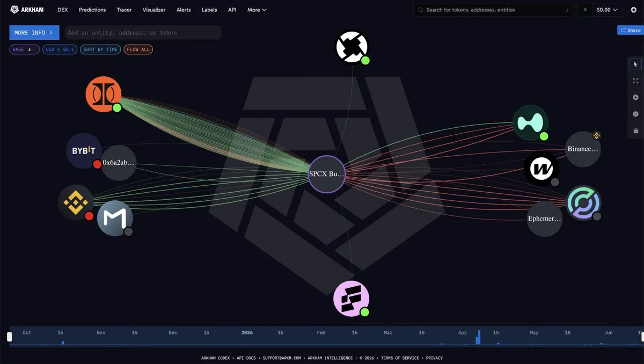Select the Binance... labeled node at right
The height and width of the screenshot is (364, 644).
pyautogui.click(x=583, y=149)
